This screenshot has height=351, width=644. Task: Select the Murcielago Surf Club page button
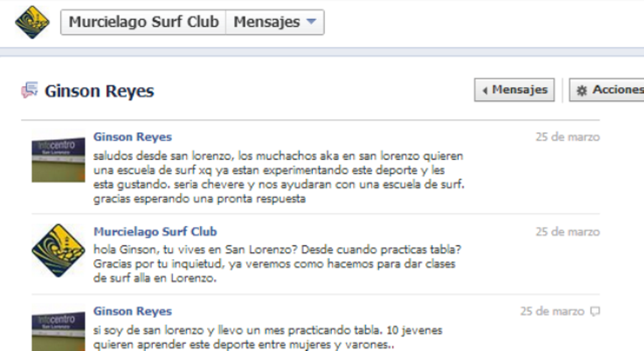pos(143,22)
